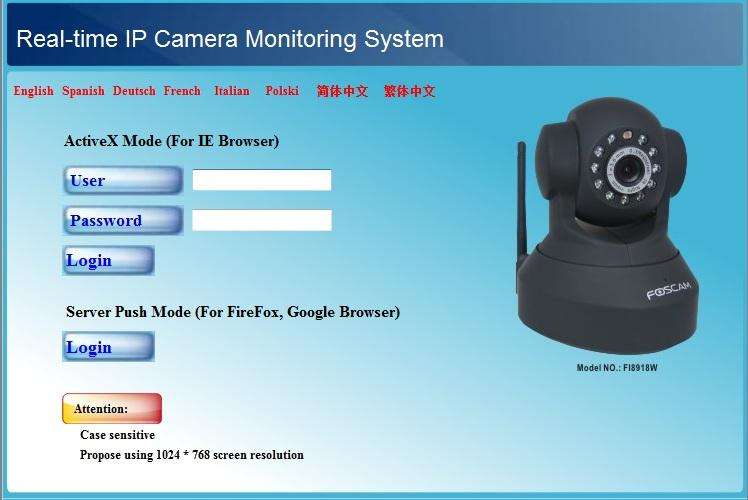The image size is (748, 500).
Task: Click the Server Push Mode Login button
Action: tap(108, 347)
